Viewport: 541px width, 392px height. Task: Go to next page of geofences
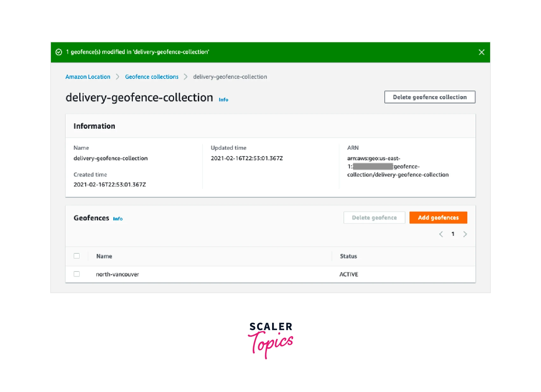tap(465, 234)
